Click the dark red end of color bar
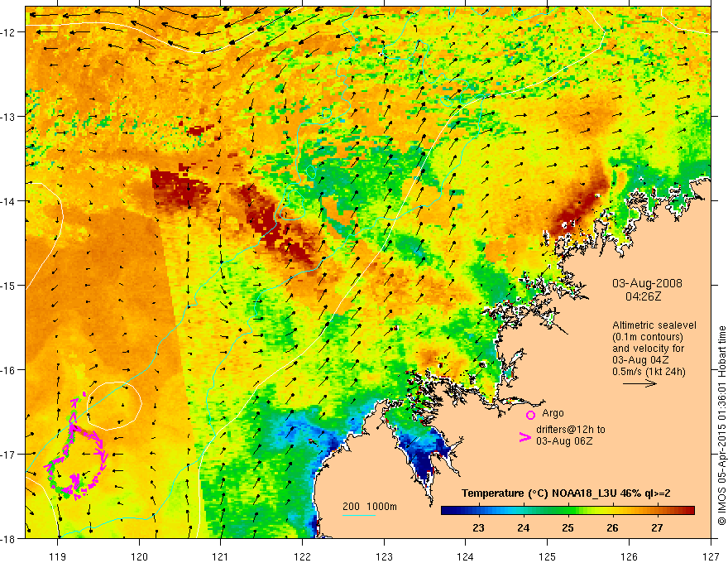The height and width of the screenshot is (563, 728). point(689,511)
